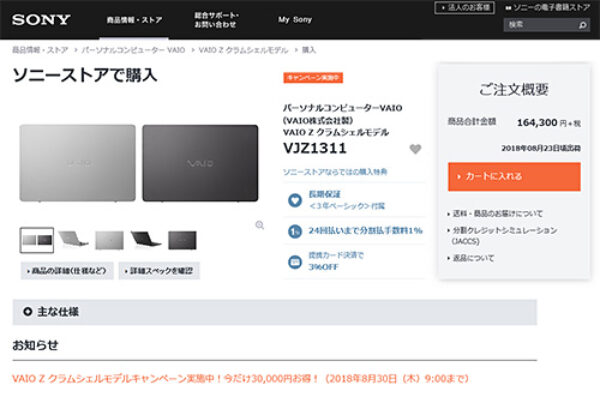Click the 2018年08月23日頃出荷 shipping date text
The image size is (600, 397).
pos(541,148)
